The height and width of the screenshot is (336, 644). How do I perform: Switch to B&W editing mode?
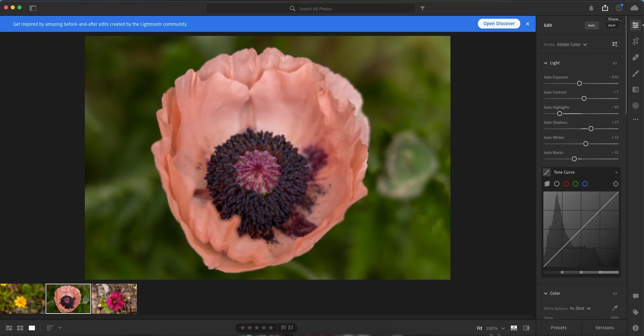point(612,25)
